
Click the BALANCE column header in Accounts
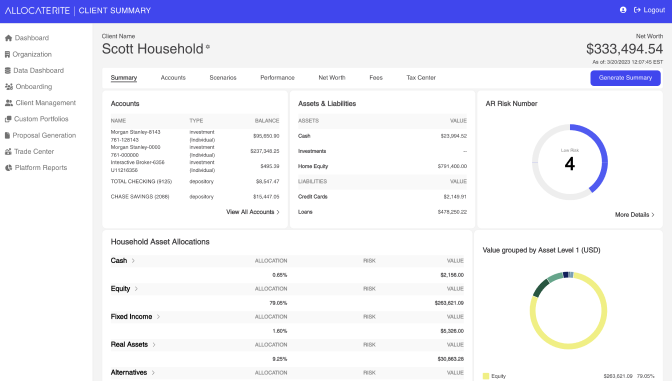click(267, 121)
